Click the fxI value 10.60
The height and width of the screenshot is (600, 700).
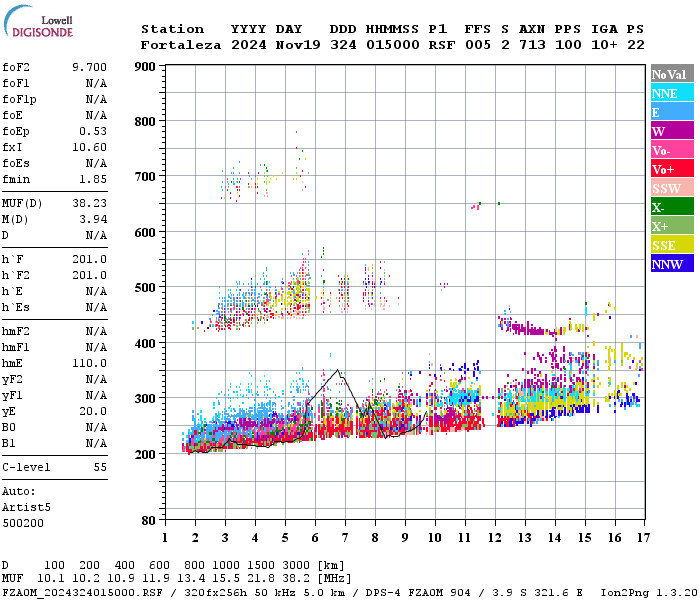pos(89,147)
